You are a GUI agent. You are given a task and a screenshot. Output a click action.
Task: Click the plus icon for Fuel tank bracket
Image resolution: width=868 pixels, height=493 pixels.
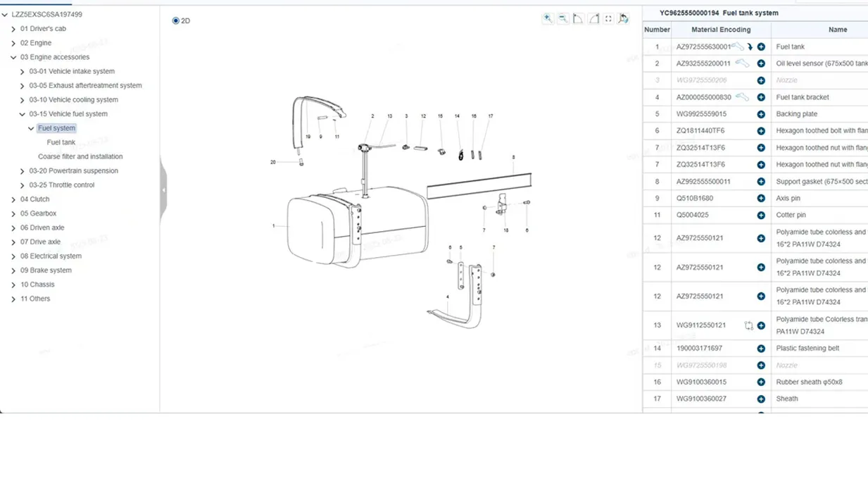click(761, 97)
